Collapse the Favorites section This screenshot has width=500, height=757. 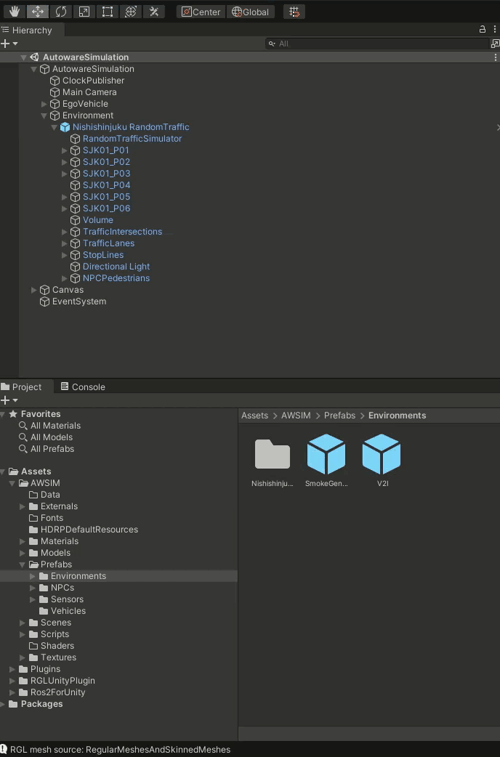click(x=2, y=414)
